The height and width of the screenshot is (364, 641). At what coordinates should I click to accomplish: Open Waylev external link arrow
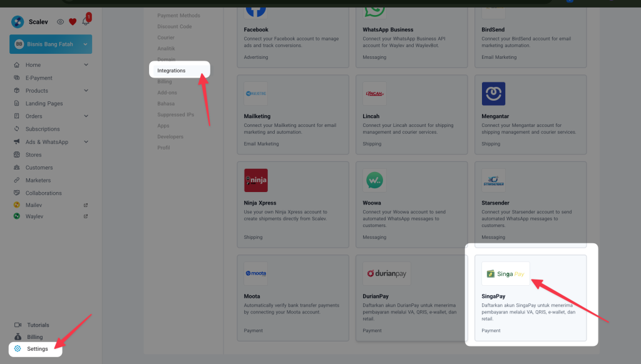click(86, 216)
